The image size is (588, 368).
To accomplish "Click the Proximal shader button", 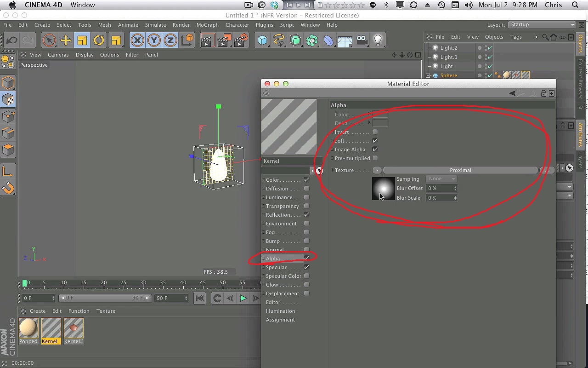I will (460, 170).
